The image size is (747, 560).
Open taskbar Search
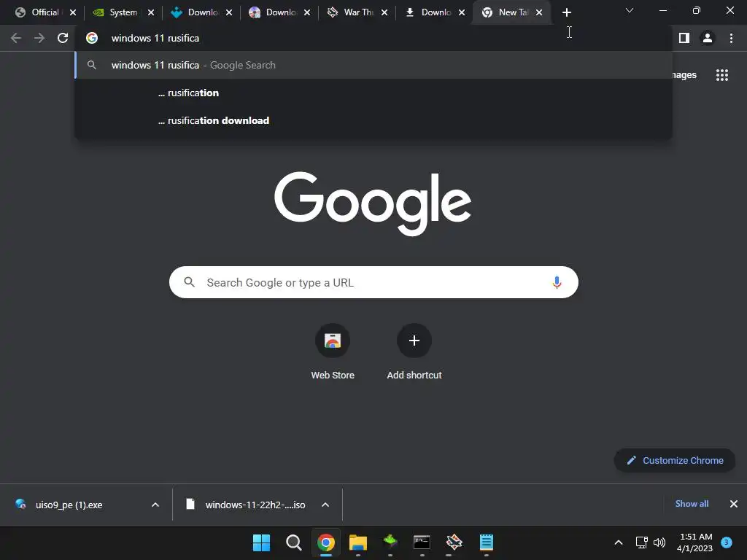[293, 542]
